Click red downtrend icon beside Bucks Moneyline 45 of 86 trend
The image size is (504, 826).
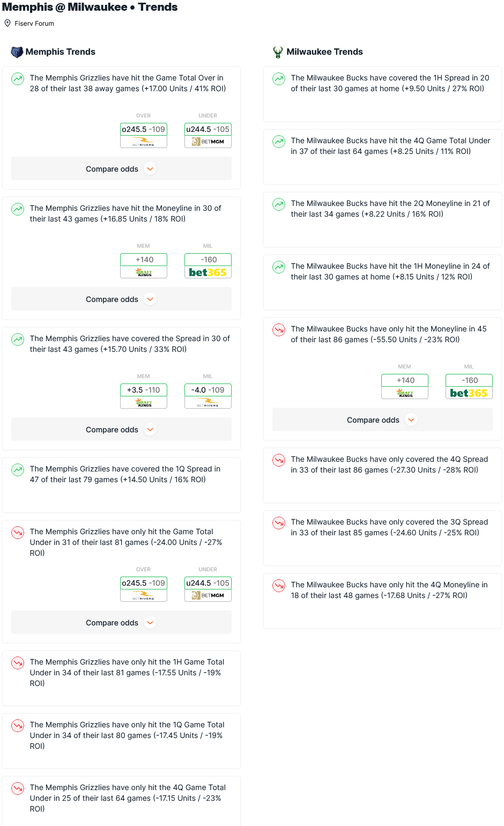(x=279, y=330)
